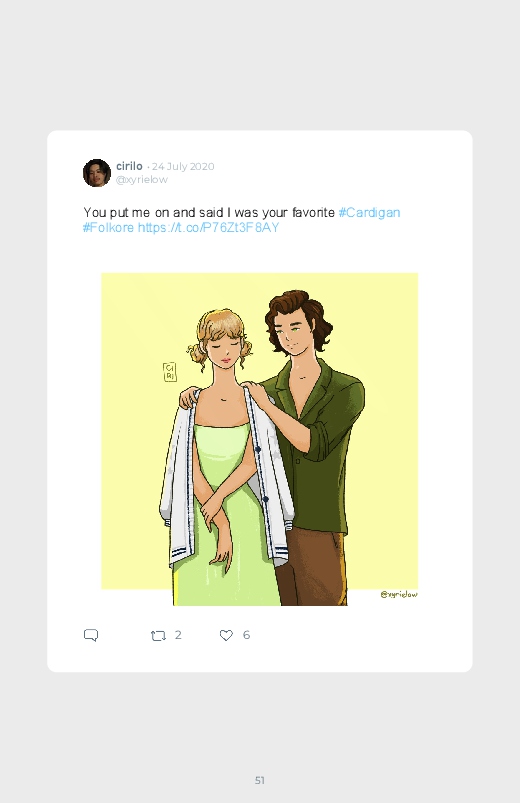The image size is (520, 803).
Task: Click the page number 51
Action: pyautogui.click(x=260, y=780)
